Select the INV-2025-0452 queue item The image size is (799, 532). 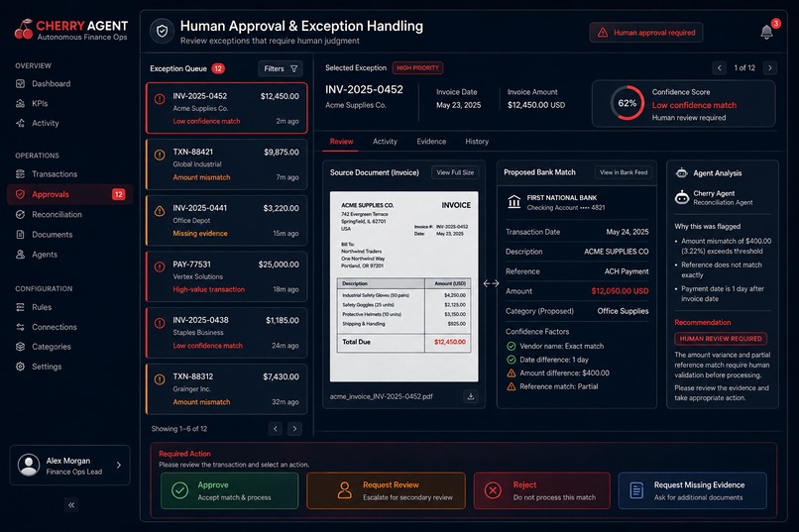tap(227, 108)
